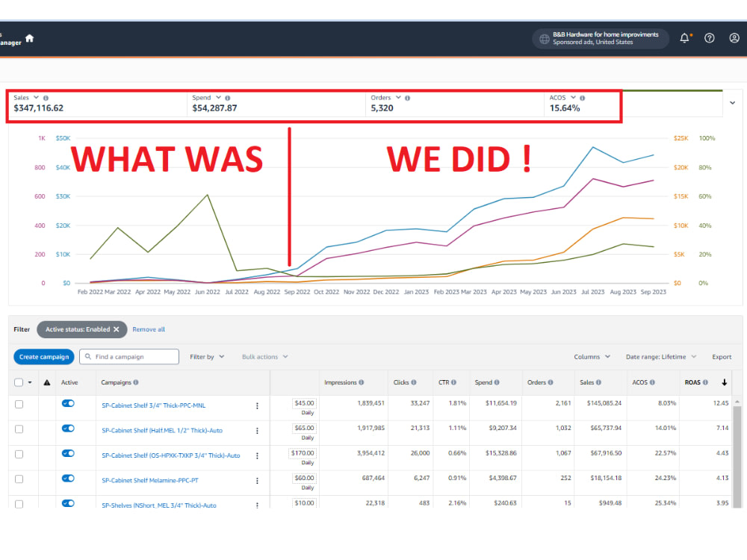
Task: Open Spend metric dropdown
Action: (x=218, y=98)
